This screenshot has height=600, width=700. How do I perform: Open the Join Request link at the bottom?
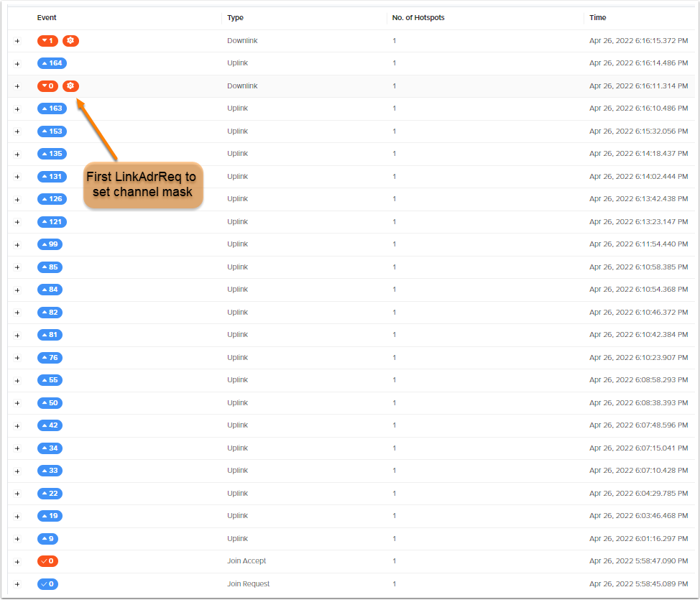[x=248, y=583]
